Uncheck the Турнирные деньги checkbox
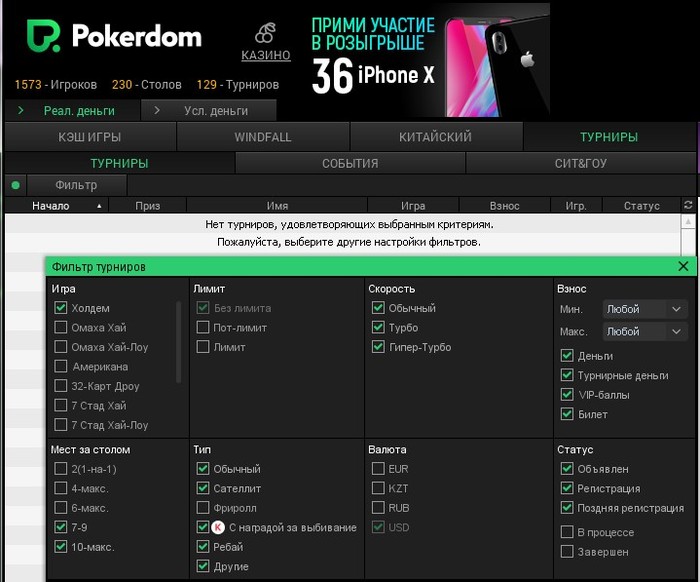 567,375
